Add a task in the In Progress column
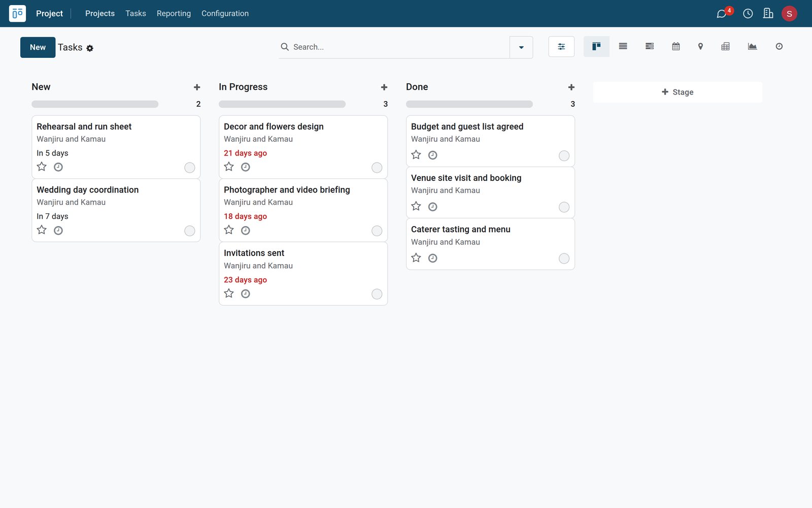812x508 pixels. (384, 87)
